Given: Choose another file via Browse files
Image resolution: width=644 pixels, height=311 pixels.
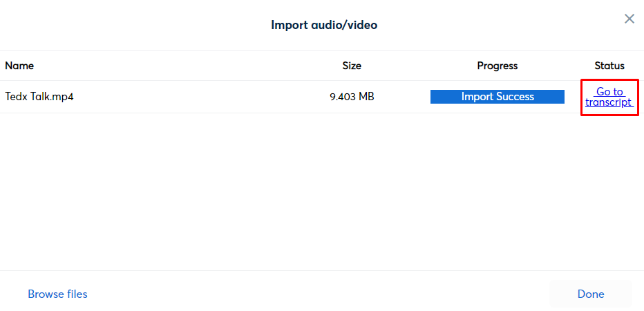Looking at the screenshot, I should pos(57,294).
